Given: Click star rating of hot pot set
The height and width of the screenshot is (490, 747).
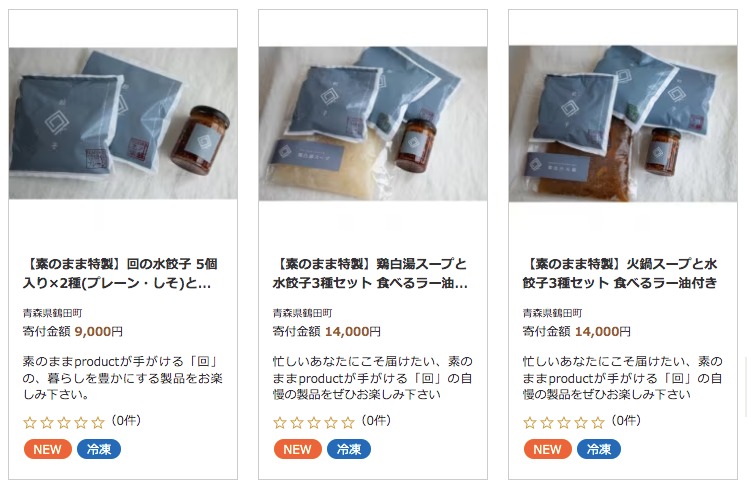Looking at the screenshot, I should 564,422.
